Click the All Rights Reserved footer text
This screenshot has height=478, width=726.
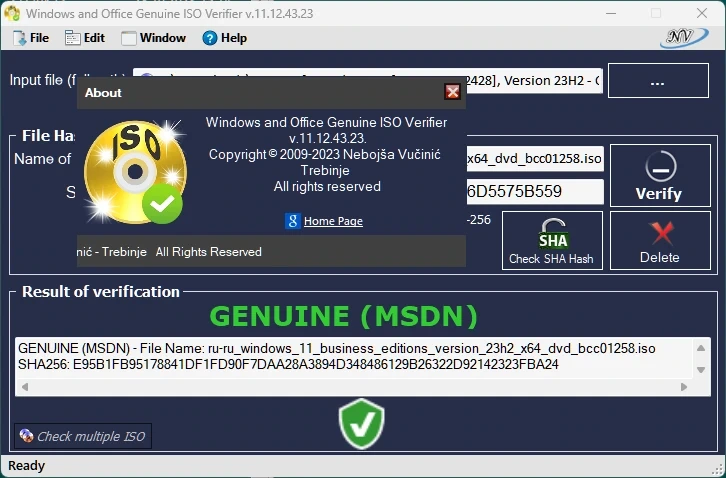point(208,252)
